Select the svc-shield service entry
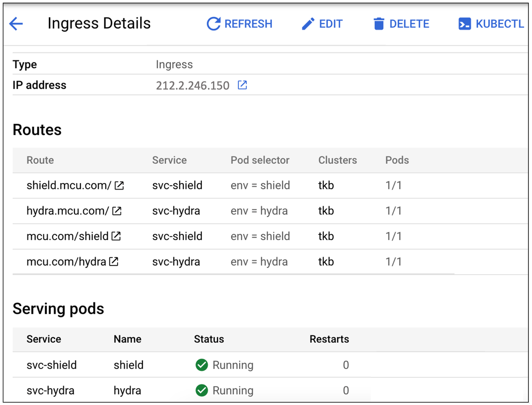Image resolution: width=532 pixels, height=405 pixels. [x=177, y=185]
